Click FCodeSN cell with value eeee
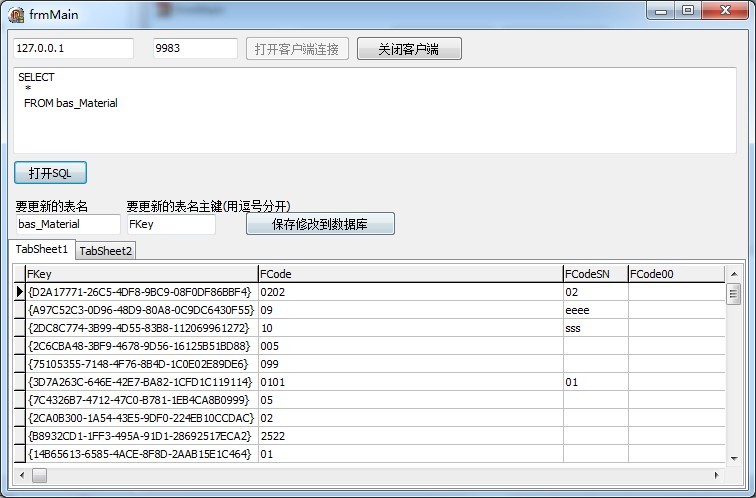 tap(595, 310)
